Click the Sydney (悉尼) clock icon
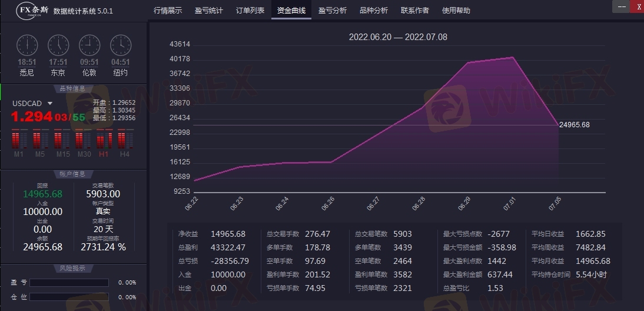 26,45
